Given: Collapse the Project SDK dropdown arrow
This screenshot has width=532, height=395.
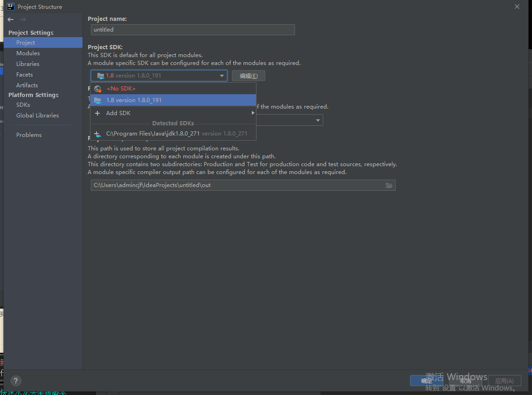Looking at the screenshot, I should point(222,76).
